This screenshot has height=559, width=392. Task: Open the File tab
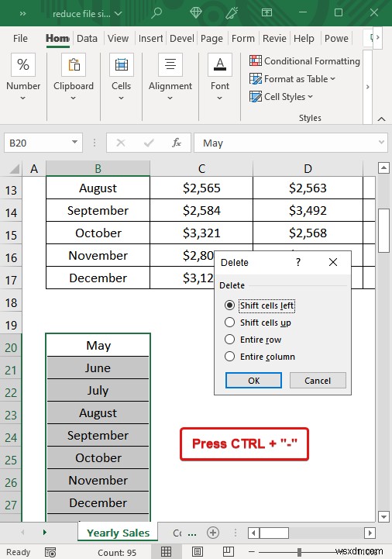point(20,38)
